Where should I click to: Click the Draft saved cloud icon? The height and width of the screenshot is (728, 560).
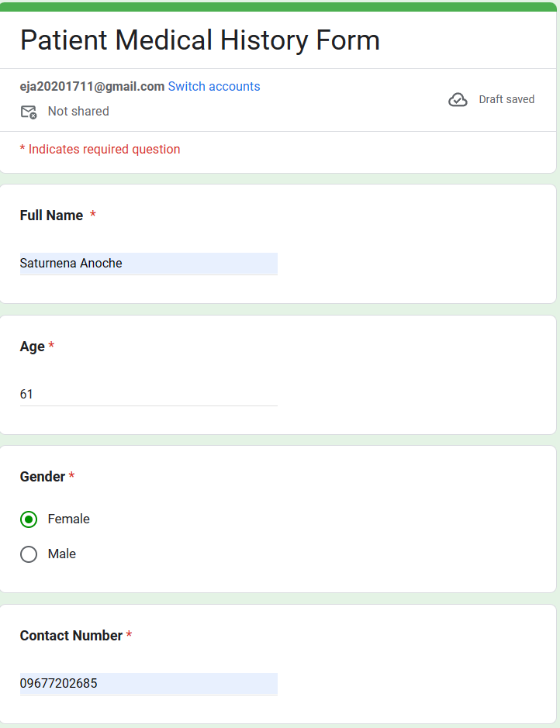tap(458, 100)
